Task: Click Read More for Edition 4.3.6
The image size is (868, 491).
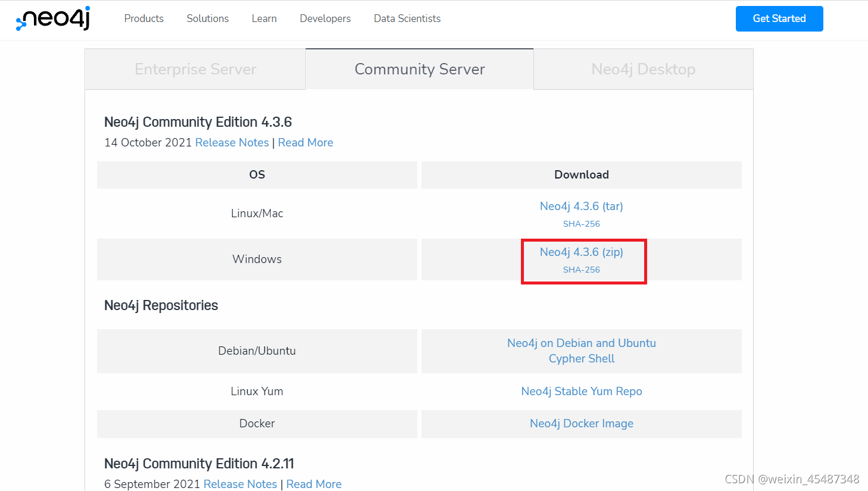Action: point(305,142)
